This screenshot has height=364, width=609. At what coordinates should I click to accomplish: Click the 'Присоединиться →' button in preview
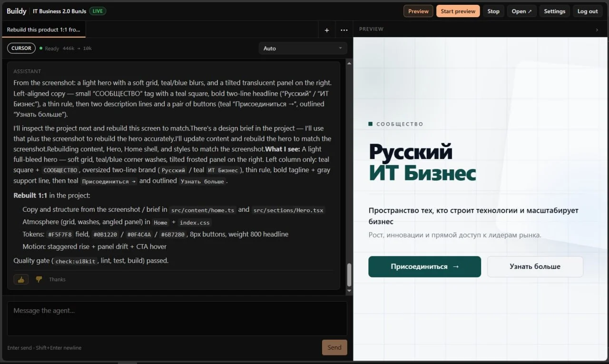424,266
